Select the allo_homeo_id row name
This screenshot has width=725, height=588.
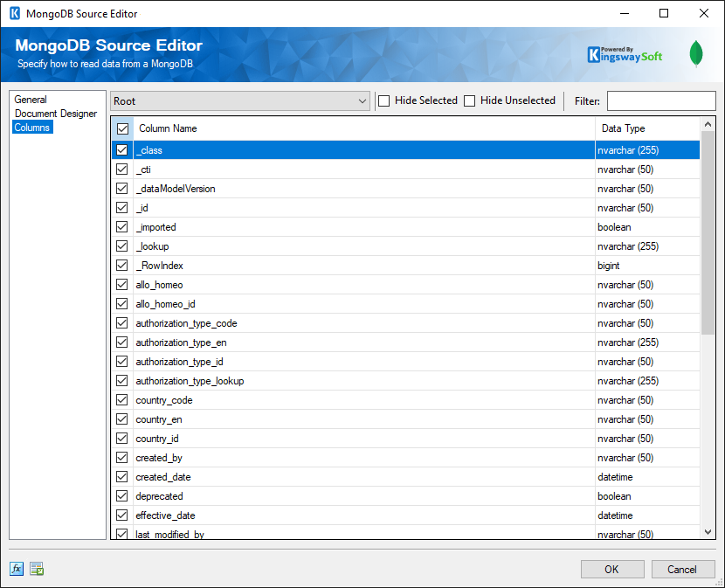coord(166,304)
